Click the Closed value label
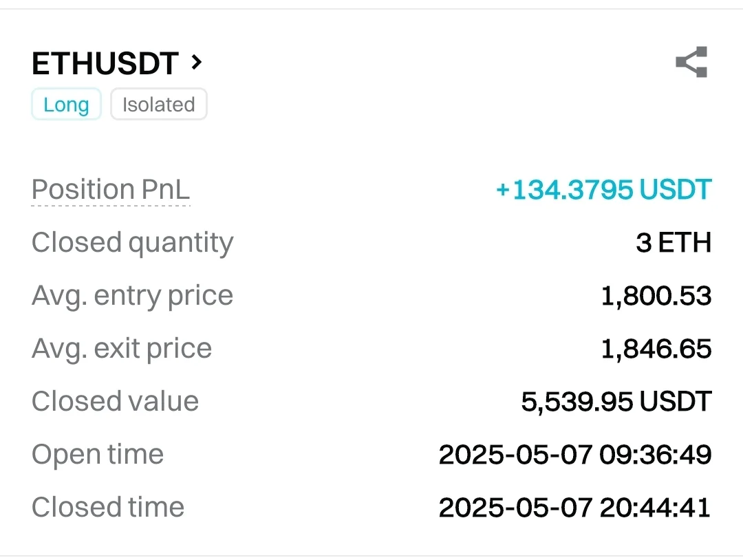The image size is (743, 560). click(x=116, y=402)
